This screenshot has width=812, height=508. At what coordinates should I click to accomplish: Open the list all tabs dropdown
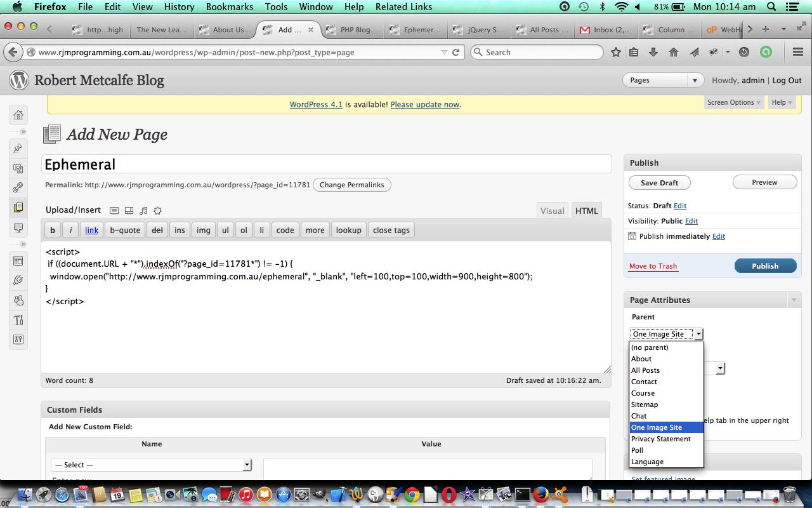point(783,29)
